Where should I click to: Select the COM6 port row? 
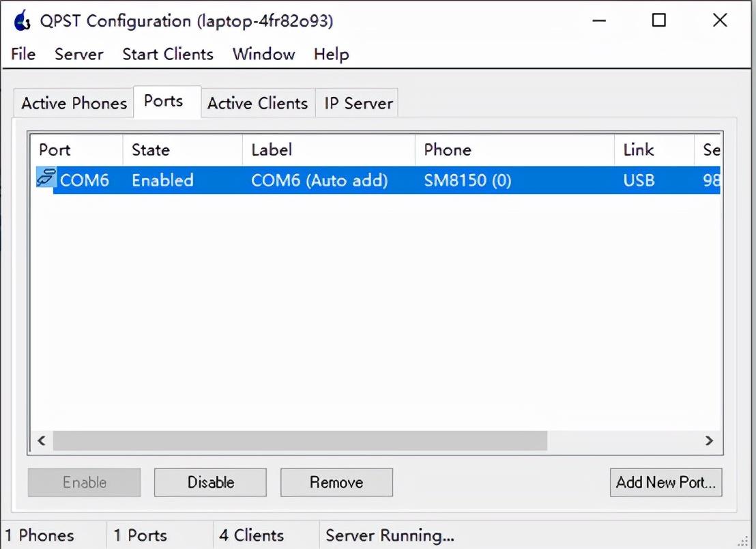pos(378,180)
